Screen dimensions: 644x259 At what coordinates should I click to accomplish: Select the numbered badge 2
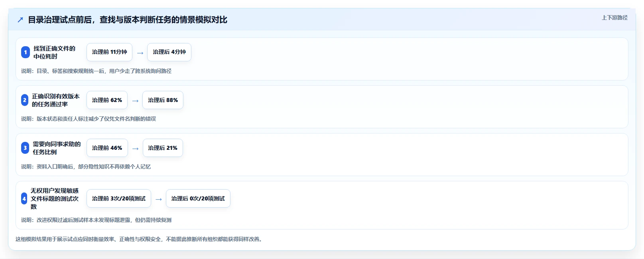coord(25,100)
